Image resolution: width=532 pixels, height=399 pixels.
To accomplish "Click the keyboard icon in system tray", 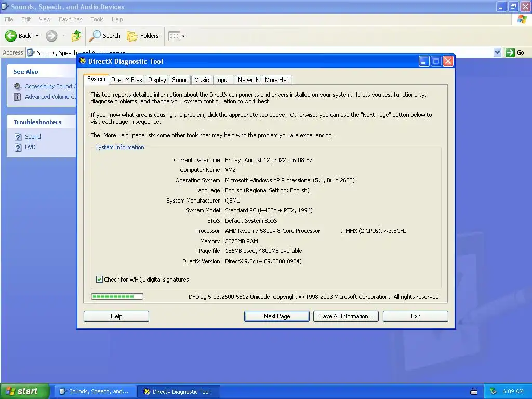I will pyautogui.click(x=474, y=392).
